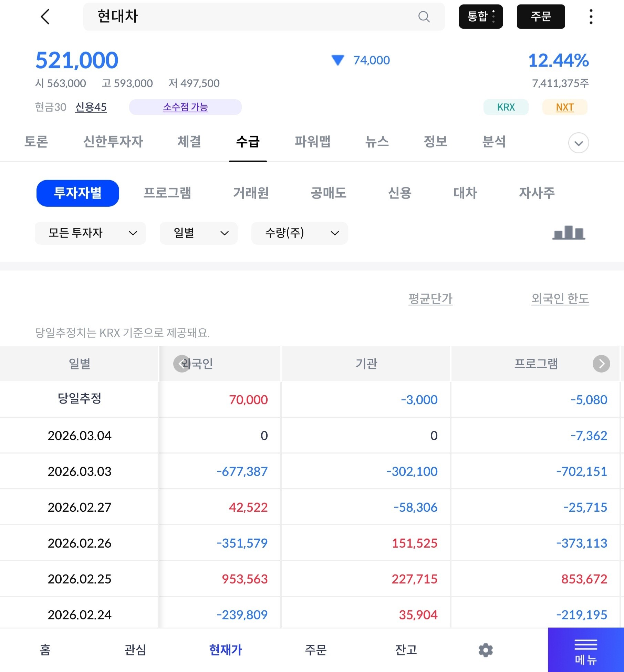Click the 현금30 margin label

pos(51,107)
